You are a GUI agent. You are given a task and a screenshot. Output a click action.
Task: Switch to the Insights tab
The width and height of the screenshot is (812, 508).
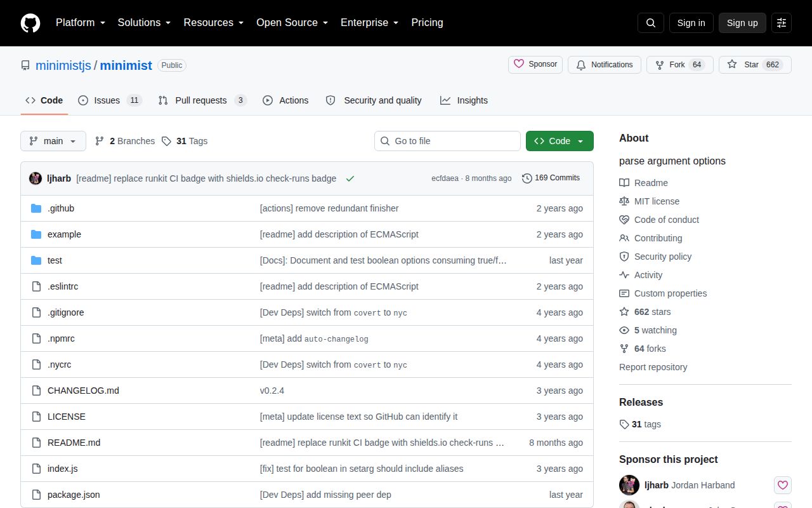click(464, 100)
